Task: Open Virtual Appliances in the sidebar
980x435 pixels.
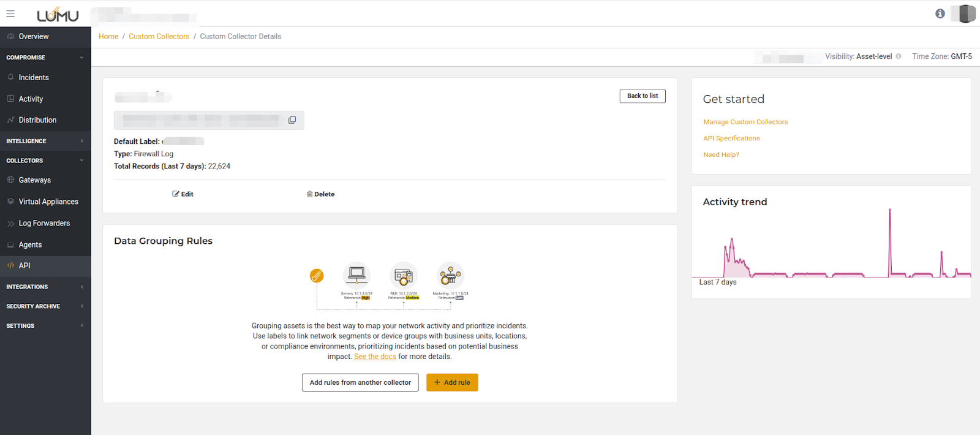Action: click(48, 202)
